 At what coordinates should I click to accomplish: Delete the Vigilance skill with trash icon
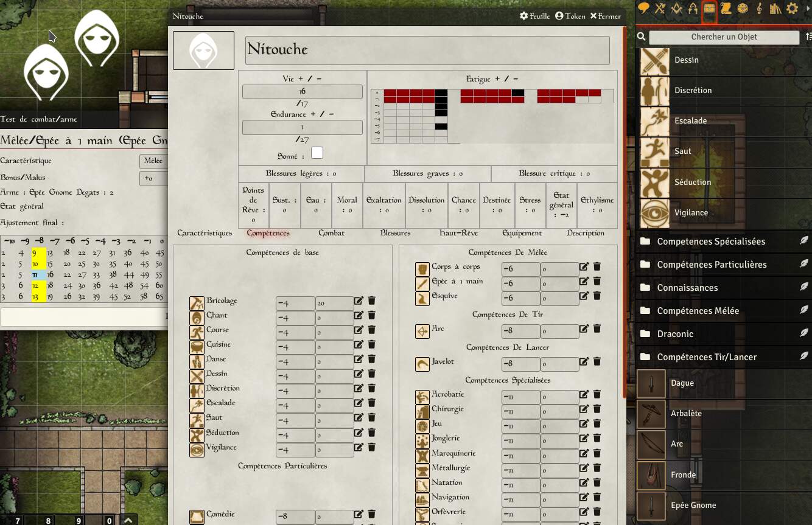pyautogui.click(x=371, y=447)
